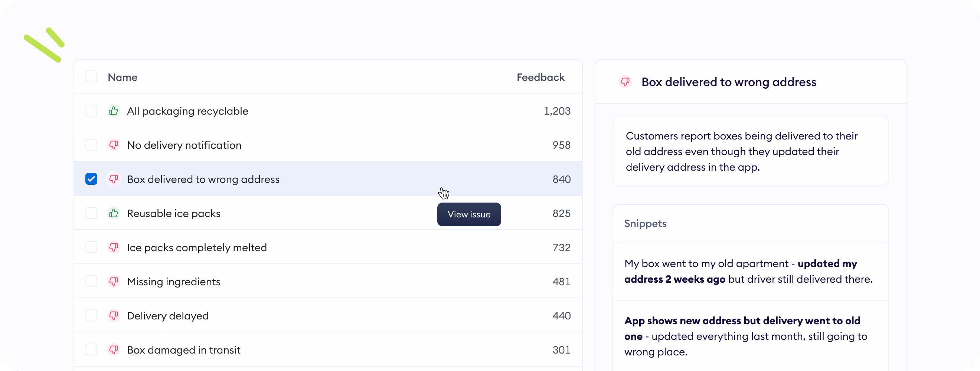Check the Ice packs completely melted checkbox
Viewport: 980px width, 371px height.
(x=91, y=247)
